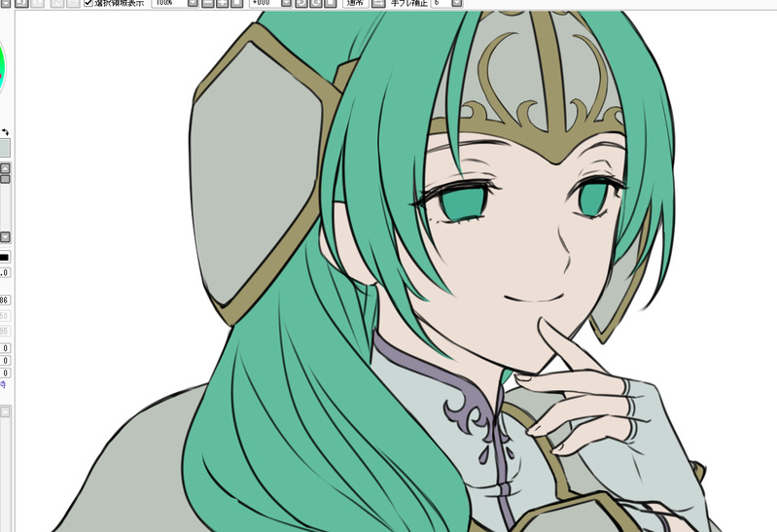
Task: Zoom out with the minus button
Action: point(208,3)
